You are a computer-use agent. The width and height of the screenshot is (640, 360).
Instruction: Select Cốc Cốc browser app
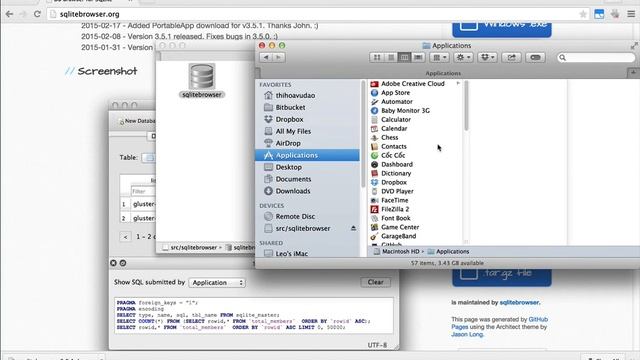393,156
